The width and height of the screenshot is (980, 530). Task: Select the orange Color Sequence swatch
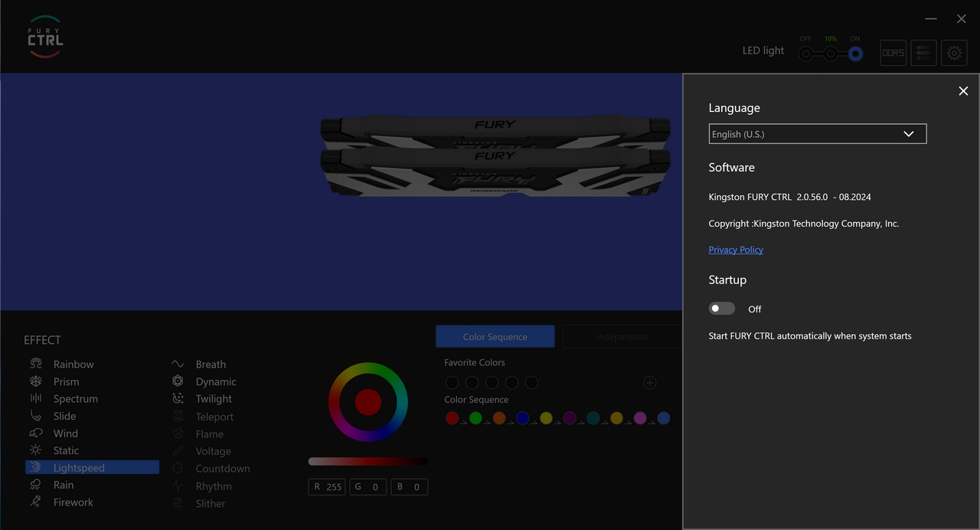point(499,417)
